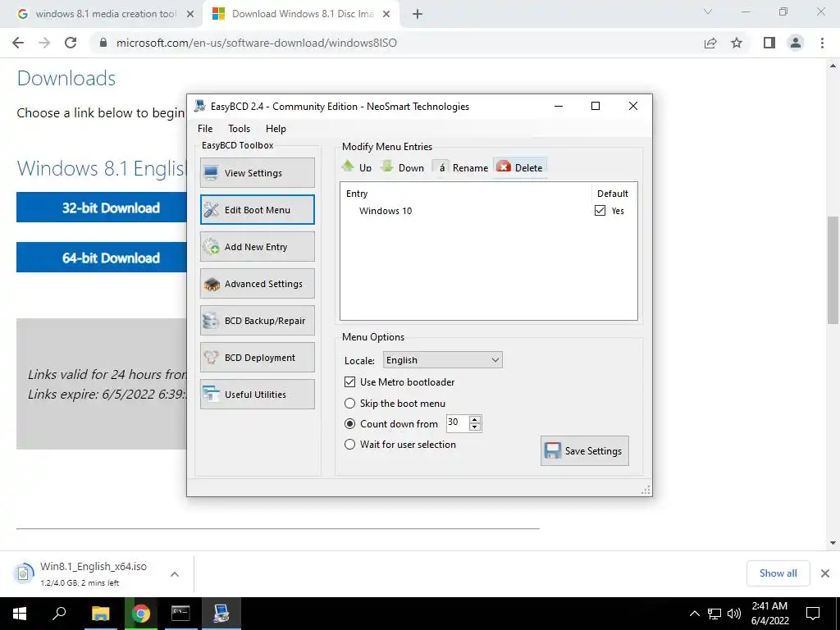Open Chrome side panel
Image resolution: width=840 pixels, height=630 pixels.
pyautogui.click(x=769, y=43)
